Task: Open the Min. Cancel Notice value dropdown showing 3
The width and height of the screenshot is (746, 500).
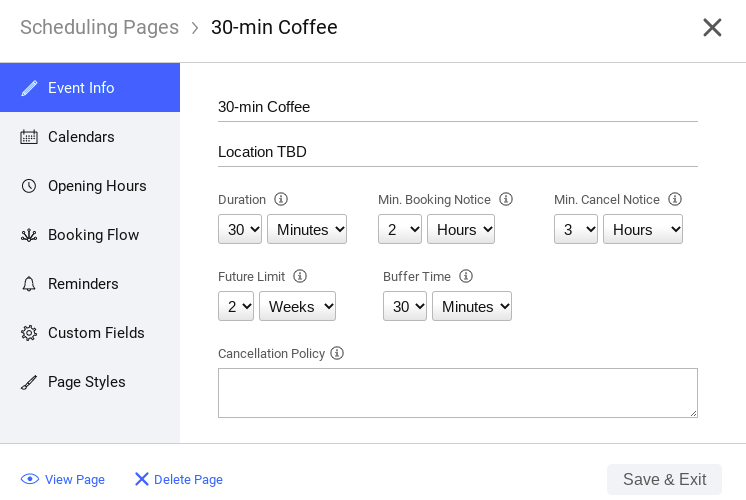Action: click(576, 229)
